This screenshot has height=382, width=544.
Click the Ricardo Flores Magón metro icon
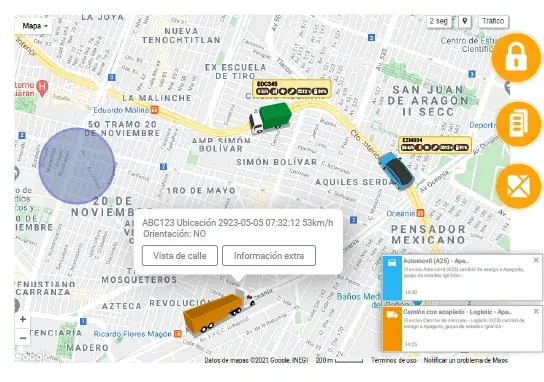178,334
